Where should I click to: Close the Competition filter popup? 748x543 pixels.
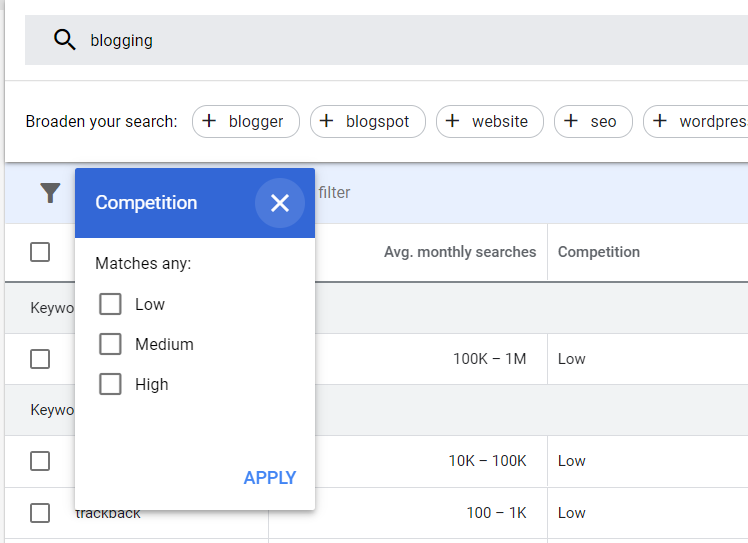(280, 203)
